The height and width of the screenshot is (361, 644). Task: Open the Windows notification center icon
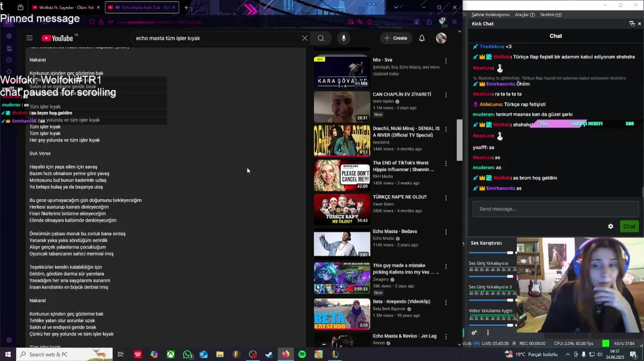[x=633, y=354]
